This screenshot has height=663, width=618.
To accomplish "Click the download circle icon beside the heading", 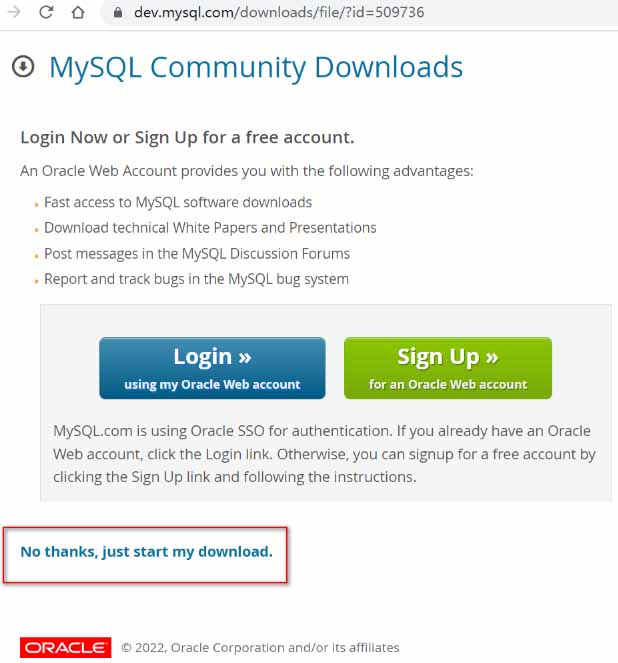I will coord(22,67).
